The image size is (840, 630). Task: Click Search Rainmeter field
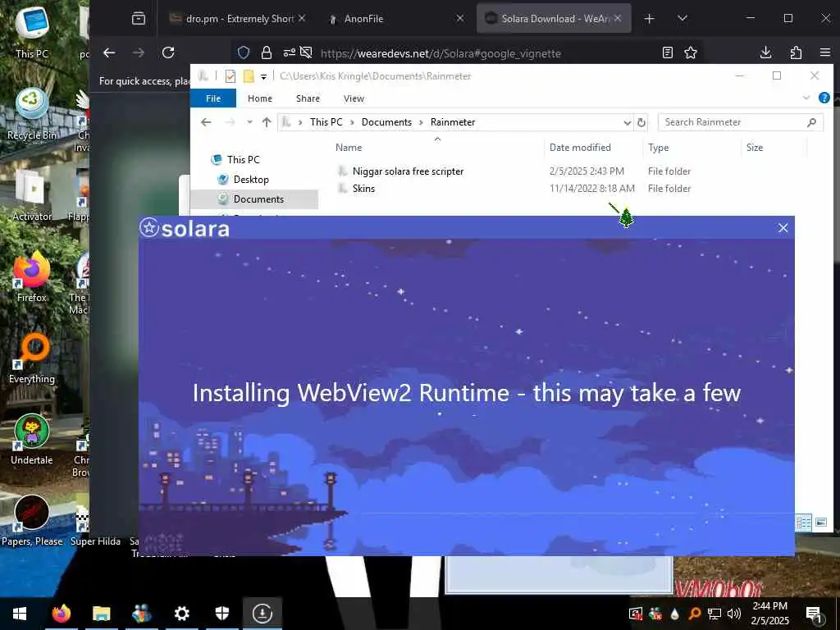click(x=741, y=122)
